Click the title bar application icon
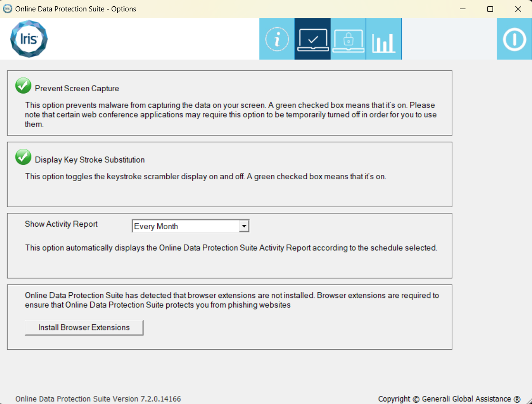The image size is (532, 404). click(8, 9)
